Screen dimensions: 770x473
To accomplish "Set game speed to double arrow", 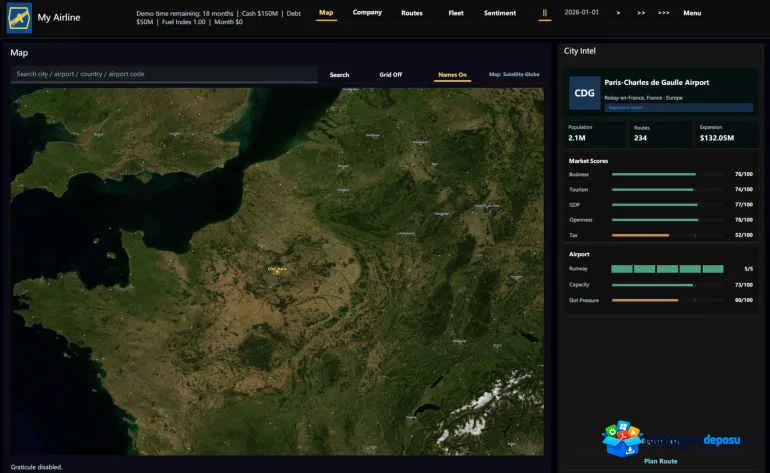I will click(641, 13).
